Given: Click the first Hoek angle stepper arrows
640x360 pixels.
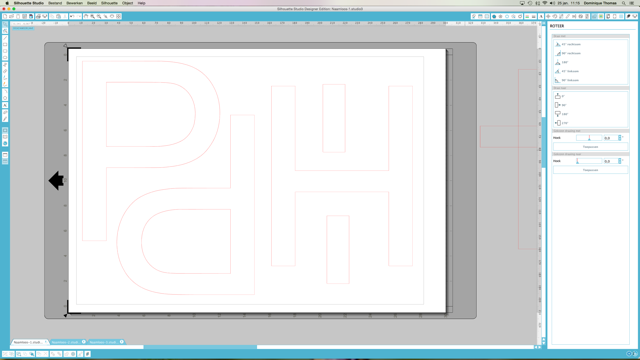Looking at the screenshot, I should pyautogui.click(x=620, y=138).
